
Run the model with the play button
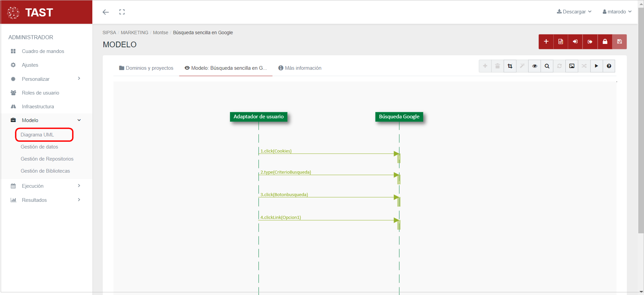[596, 66]
